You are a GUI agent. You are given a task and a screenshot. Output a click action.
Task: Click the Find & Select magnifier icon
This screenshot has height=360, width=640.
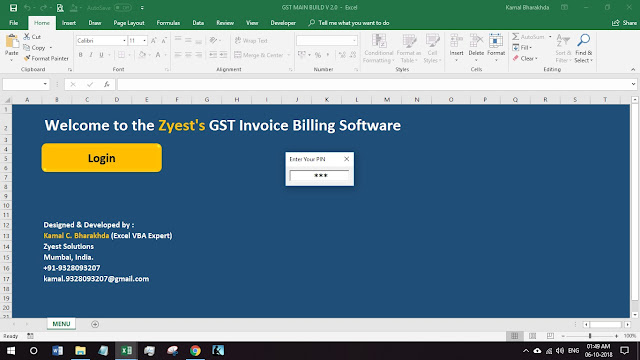(x=584, y=40)
